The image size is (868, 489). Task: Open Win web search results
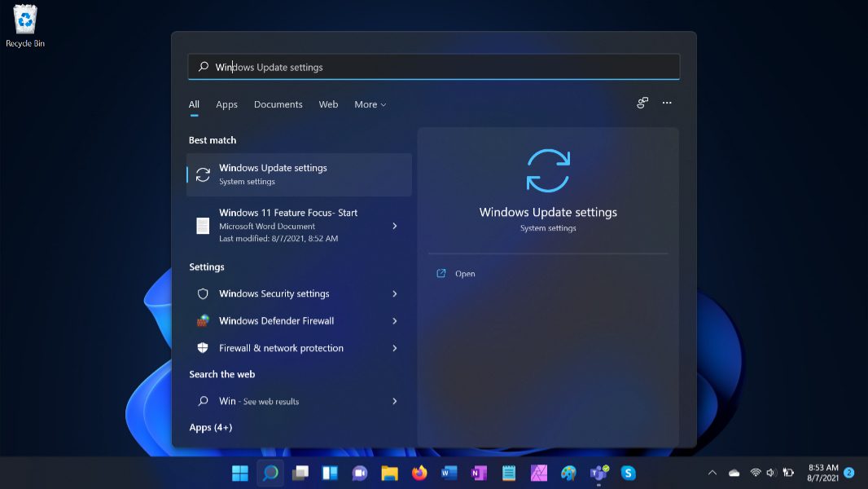coord(298,401)
